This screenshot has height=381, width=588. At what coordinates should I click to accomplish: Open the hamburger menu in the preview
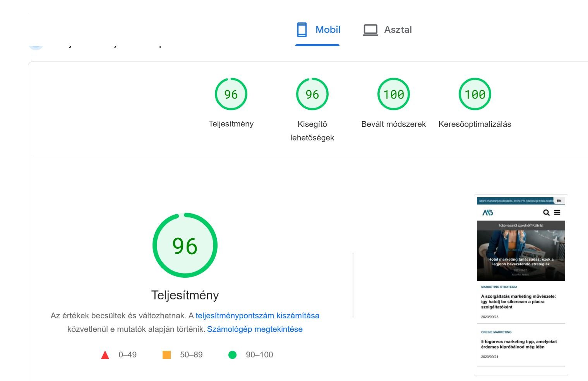(x=557, y=212)
